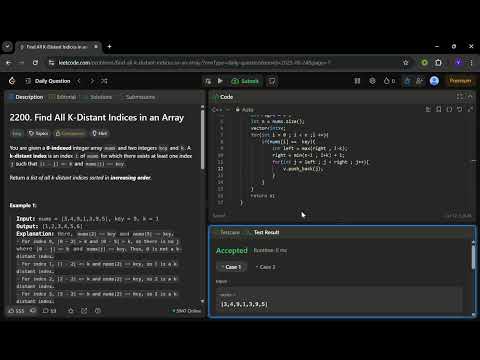View the streak fire counter

click(389, 81)
